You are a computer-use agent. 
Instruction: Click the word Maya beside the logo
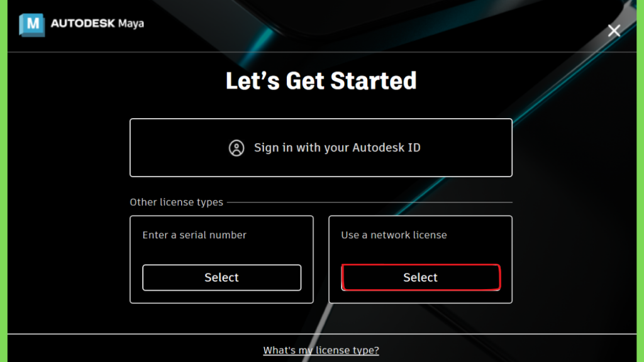coord(131,24)
